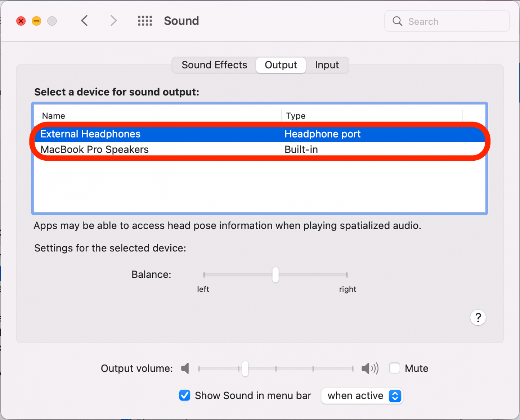Open the grid of all preference panes

coord(145,21)
